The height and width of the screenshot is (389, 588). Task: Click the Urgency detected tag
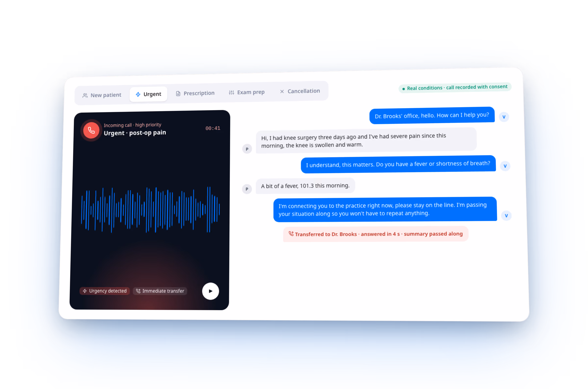point(105,291)
